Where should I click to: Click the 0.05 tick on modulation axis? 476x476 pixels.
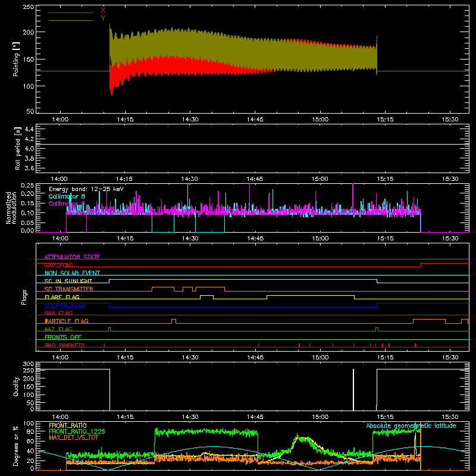click(28, 223)
